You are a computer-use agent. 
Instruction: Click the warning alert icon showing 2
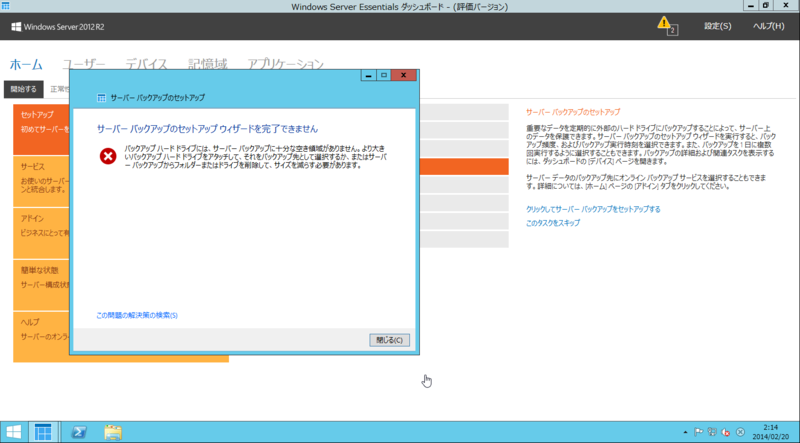pos(667,26)
